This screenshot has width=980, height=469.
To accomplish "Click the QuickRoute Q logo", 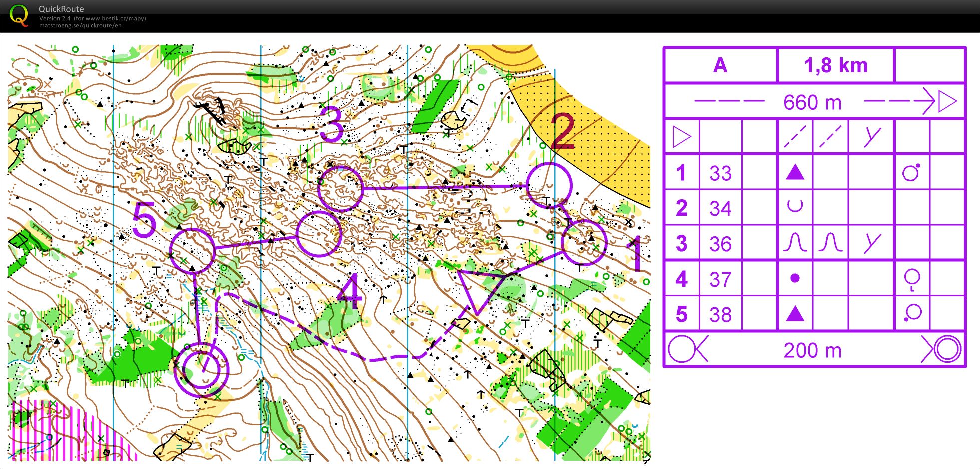I will [x=19, y=15].
